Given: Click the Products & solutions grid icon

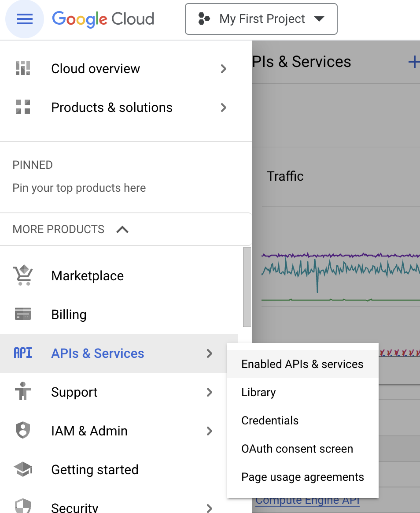Looking at the screenshot, I should 23,107.
